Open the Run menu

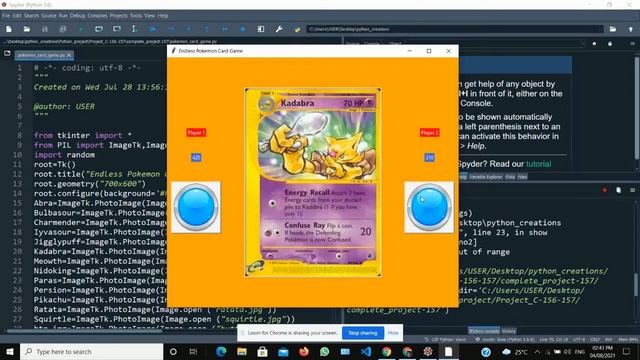[63, 16]
